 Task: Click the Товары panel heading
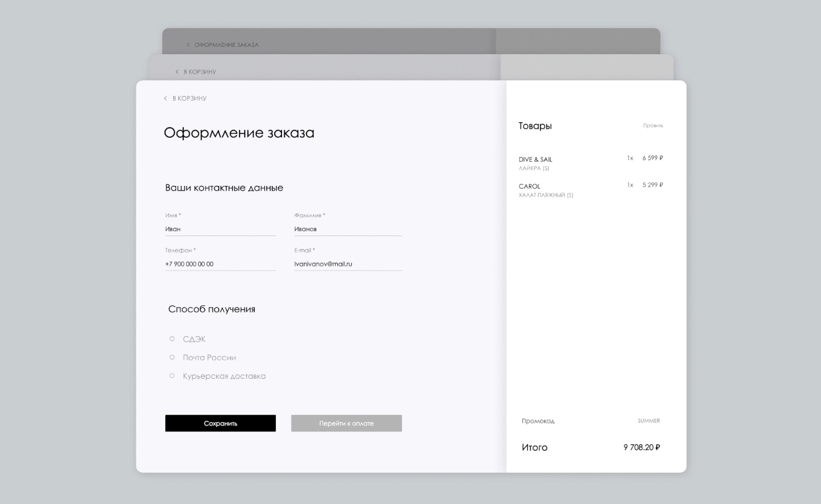point(535,126)
